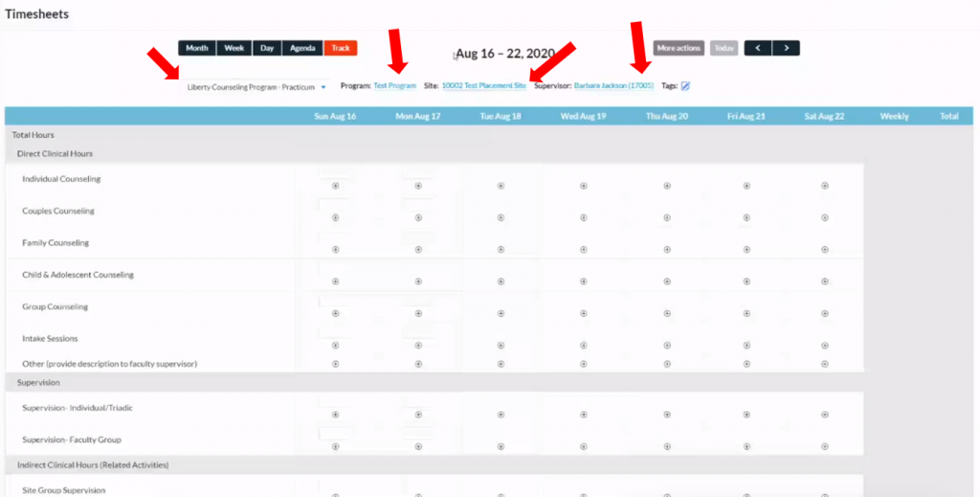980x497 pixels.
Task: Add Other direct hours for Tue Aug 18
Action: pyautogui.click(x=501, y=364)
